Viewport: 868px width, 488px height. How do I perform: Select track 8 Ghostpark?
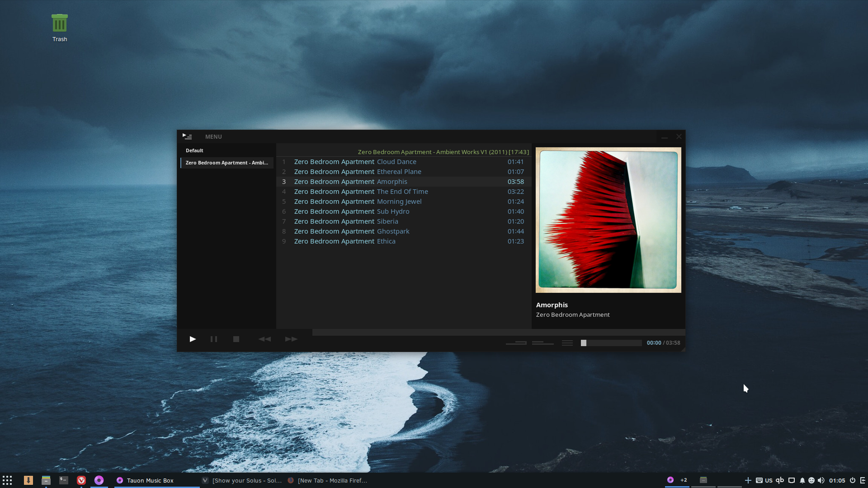[404, 231]
